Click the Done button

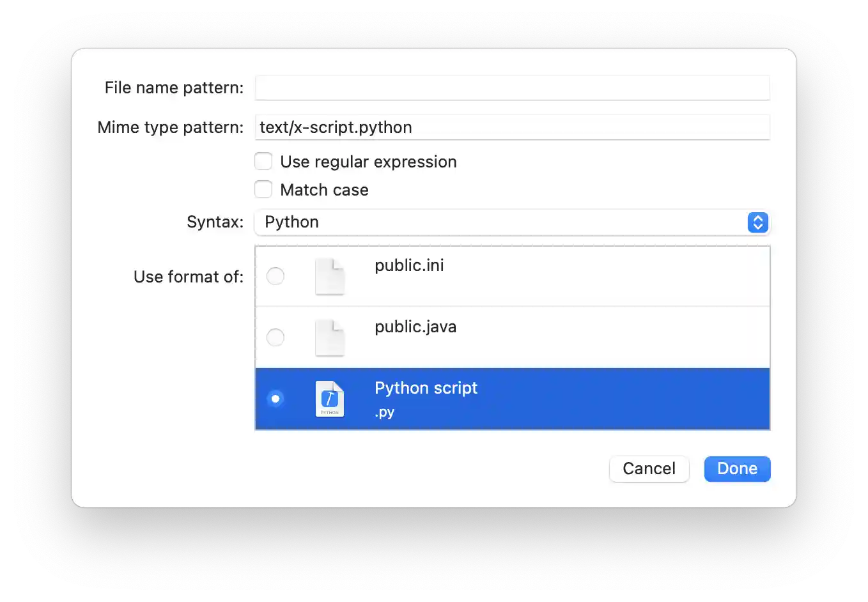pyautogui.click(x=737, y=468)
